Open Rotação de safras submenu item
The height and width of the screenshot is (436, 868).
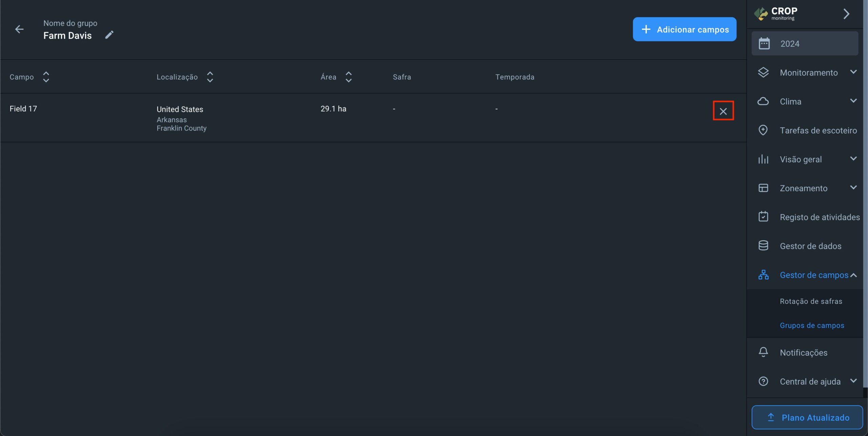tap(811, 301)
